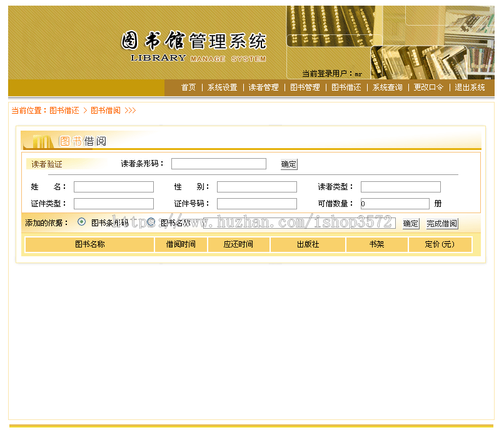Click the 当前登录用户 mr text
Viewport: 504px width, 440px height.
pyautogui.click(x=332, y=74)
